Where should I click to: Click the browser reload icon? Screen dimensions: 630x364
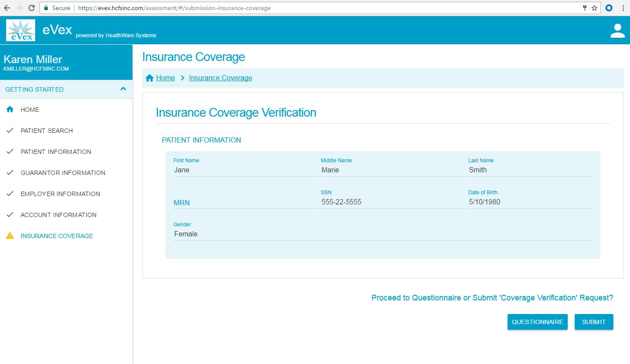coord(32,8)
